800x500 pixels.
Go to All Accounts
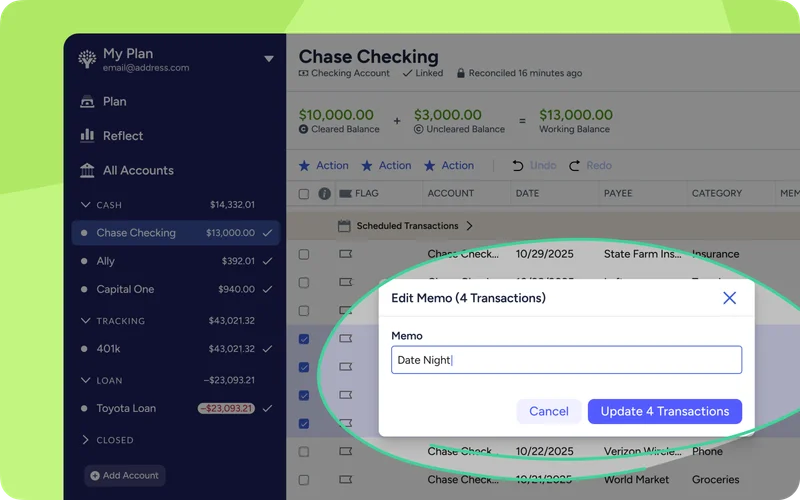138,170
